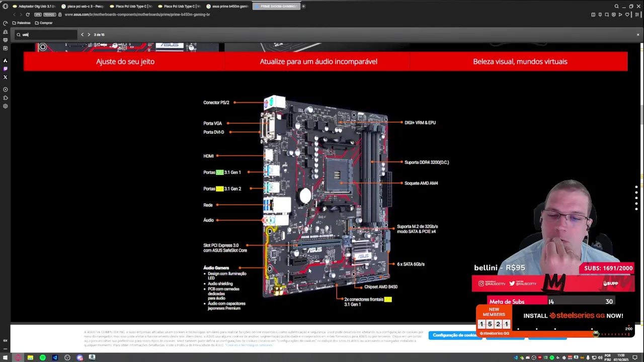This screenshot has height=362, width=644.
Task: Click the '6 x SATA 6Gb/s' label
Action: [x=411, y=264]
